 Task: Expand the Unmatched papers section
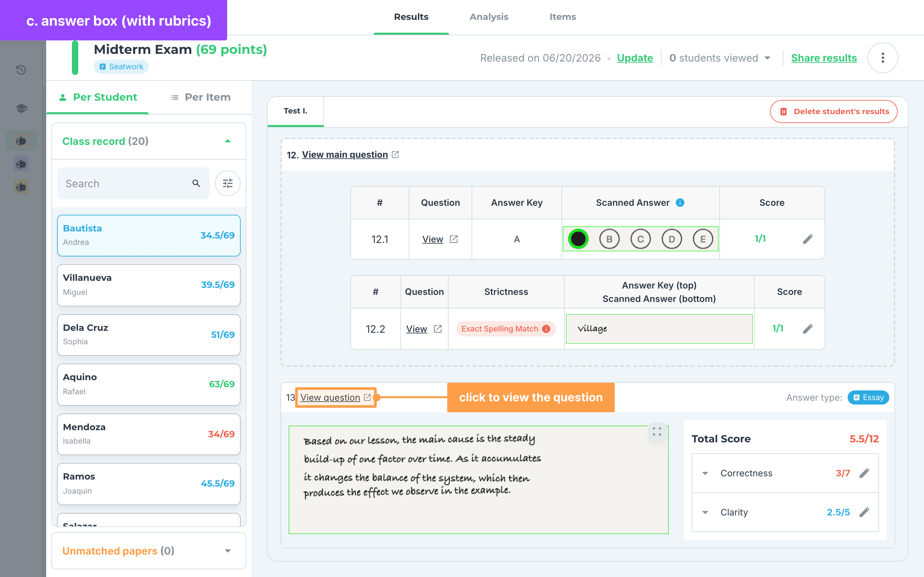[228, 551]
